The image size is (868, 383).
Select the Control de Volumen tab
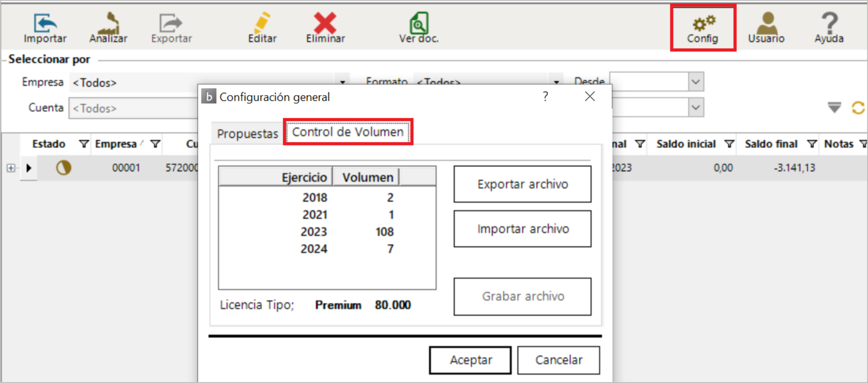point(348,132)
